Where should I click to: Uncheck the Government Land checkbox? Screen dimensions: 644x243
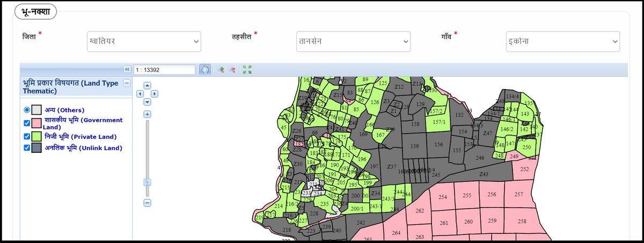pos(27,123)
